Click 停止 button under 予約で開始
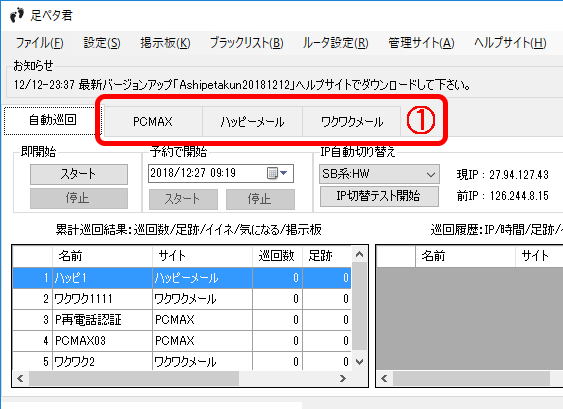Viewport: 563px width, 409px height. pos(260,199)
